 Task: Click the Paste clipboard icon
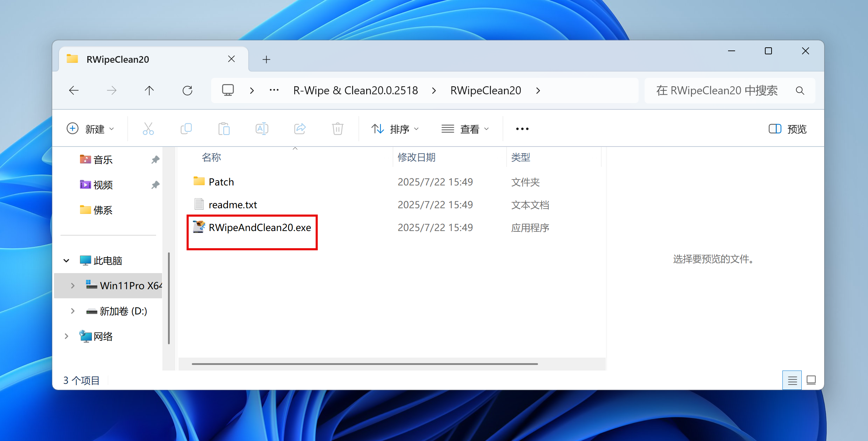point(224,129)
